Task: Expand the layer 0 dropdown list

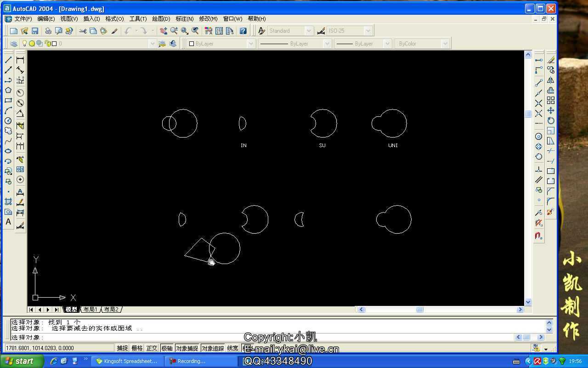Action: point(153,44)
